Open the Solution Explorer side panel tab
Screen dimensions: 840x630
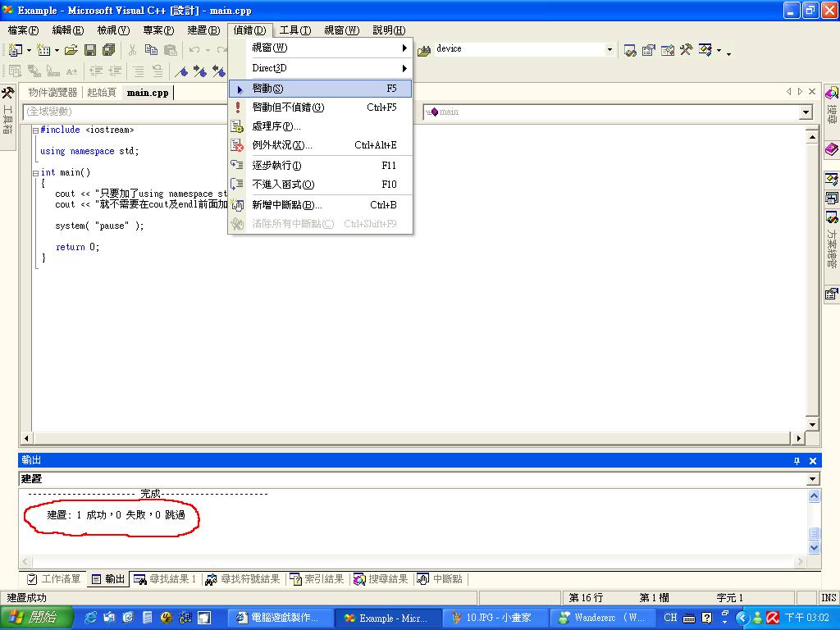832,240
